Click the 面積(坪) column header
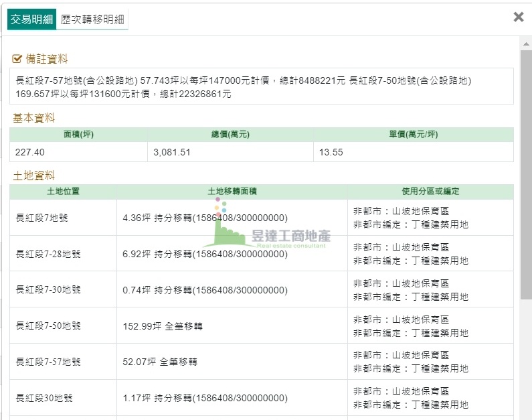The height and width of the screenshot is (420, 532). [x=78, y=135]
